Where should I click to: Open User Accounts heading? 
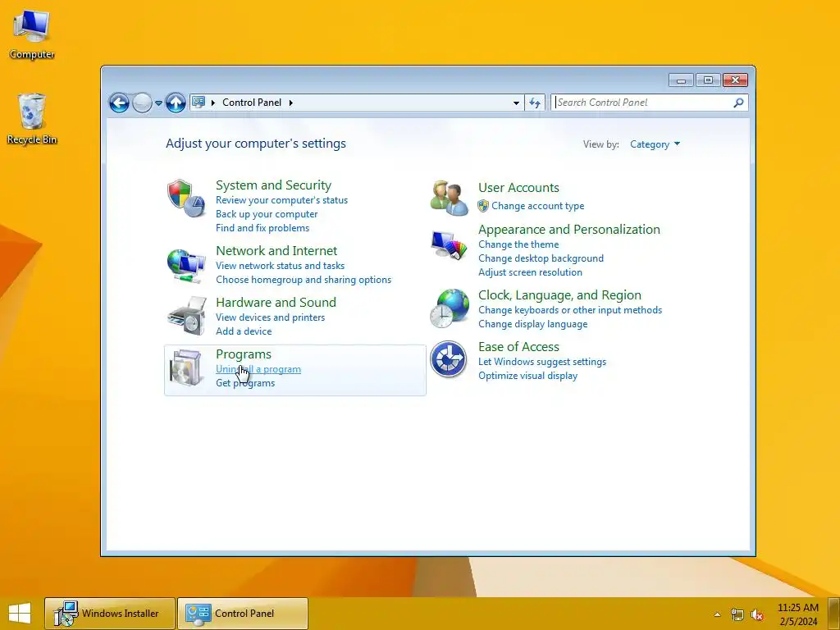(518, 188)
